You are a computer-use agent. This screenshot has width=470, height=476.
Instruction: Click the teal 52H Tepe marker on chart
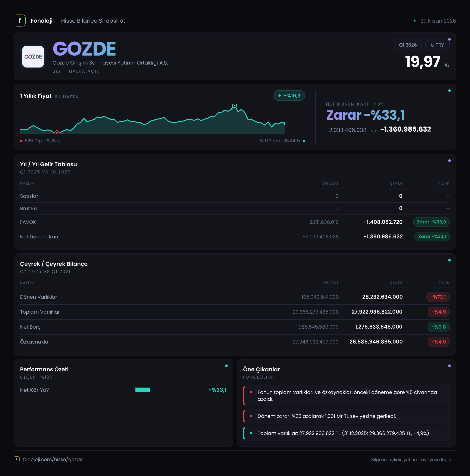(235, 106)
